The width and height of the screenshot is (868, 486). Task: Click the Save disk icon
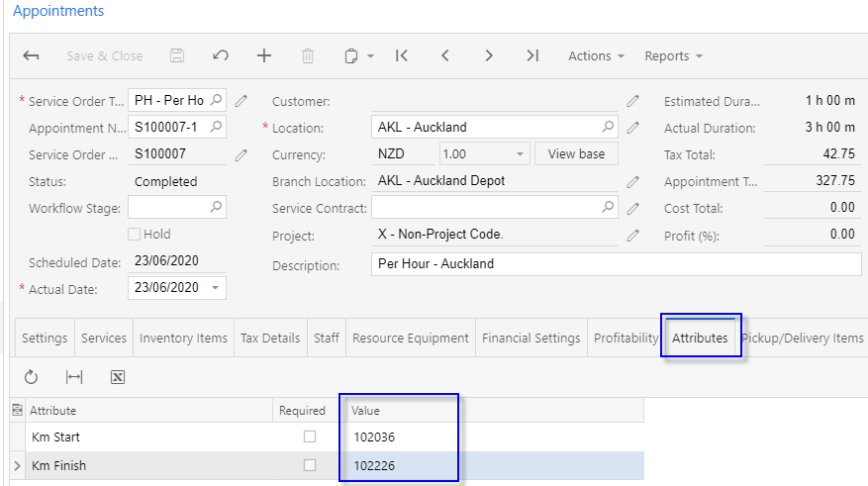(x=177, y=56)
